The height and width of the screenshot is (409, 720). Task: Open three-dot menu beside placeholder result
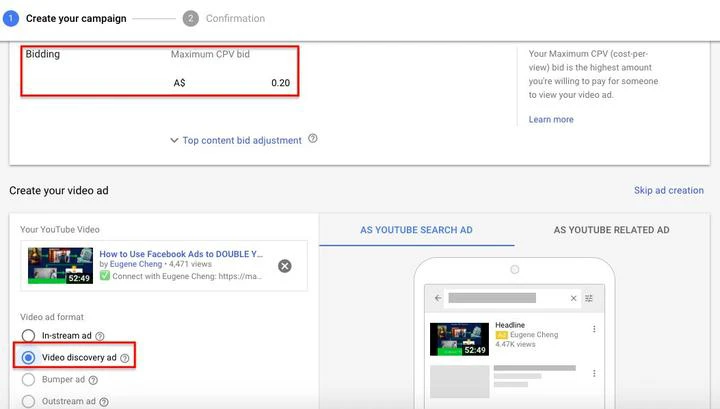(x=594, y=373)
